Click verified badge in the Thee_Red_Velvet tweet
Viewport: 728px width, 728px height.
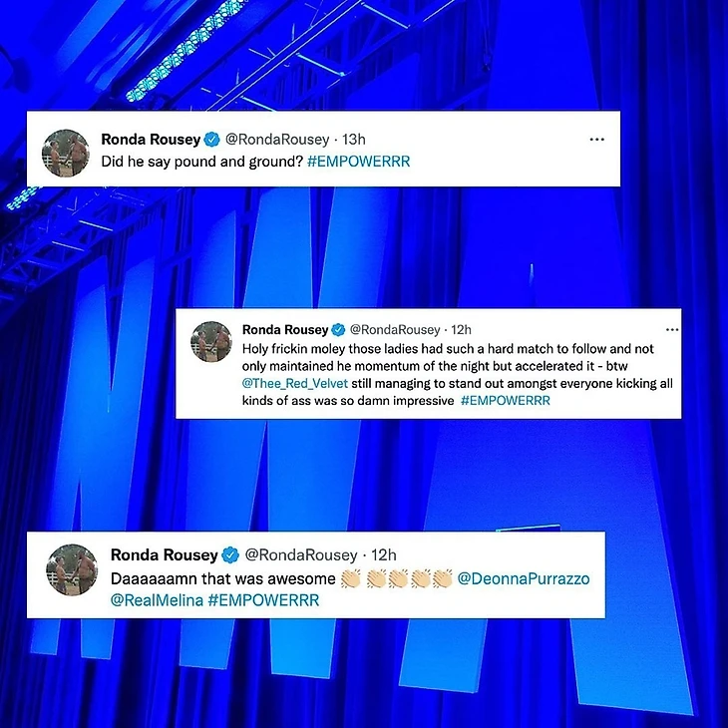338,330
